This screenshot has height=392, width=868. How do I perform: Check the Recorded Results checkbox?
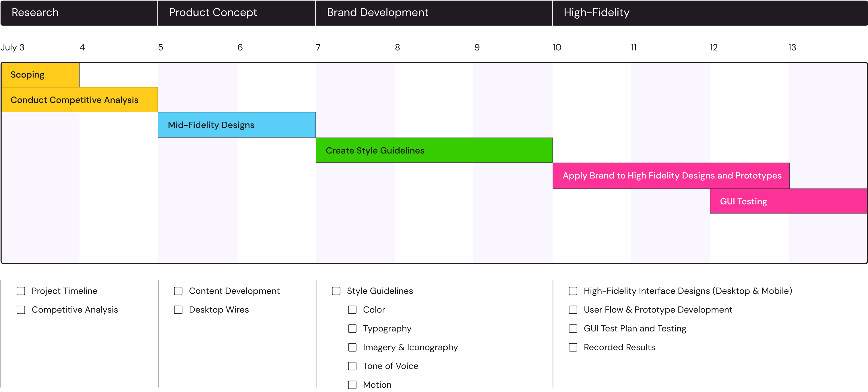[x=573, y=347]
